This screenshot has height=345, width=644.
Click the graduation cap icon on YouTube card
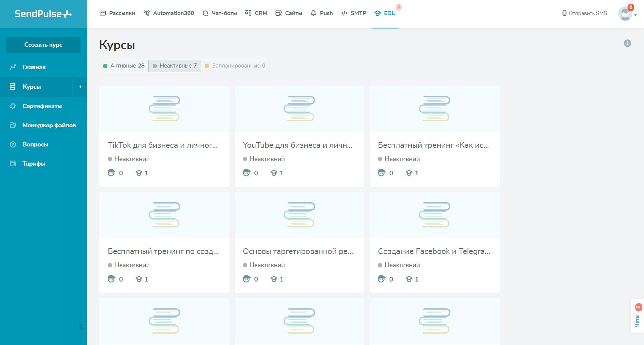(274, 173)
